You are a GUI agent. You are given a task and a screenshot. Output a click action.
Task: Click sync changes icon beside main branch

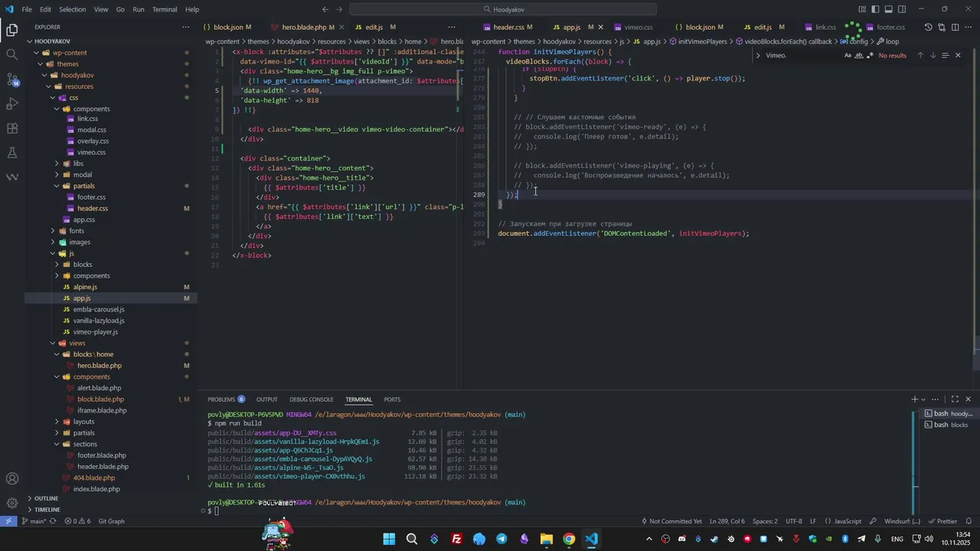pyautogui.click(x=52, y=521)
